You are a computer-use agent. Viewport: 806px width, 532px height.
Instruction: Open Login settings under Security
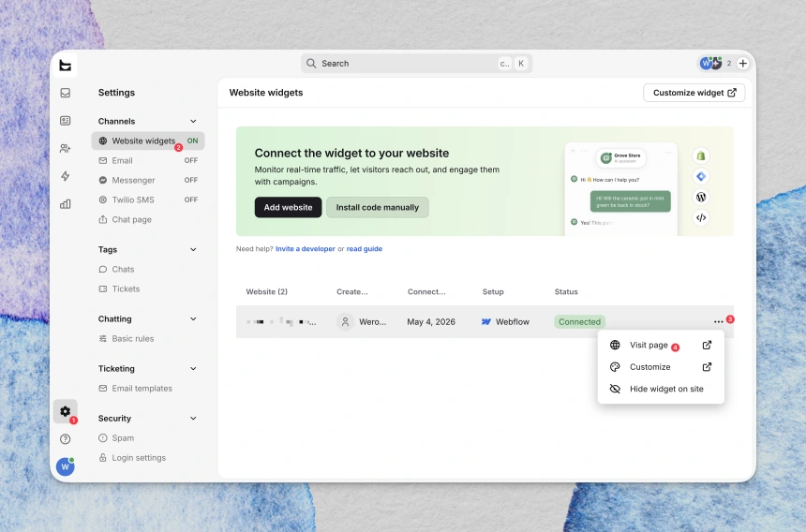coord(148,458)
